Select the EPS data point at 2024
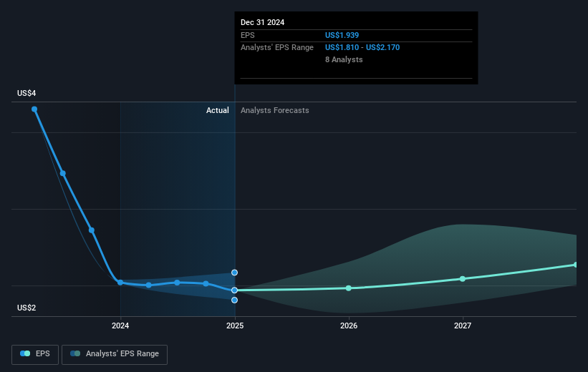 [x=120, y=282]
